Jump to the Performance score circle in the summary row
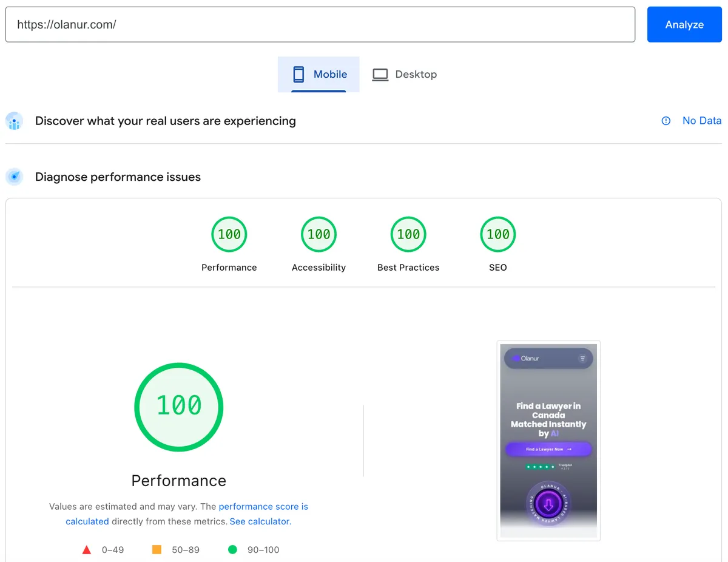728x562 pixels. 229,234
